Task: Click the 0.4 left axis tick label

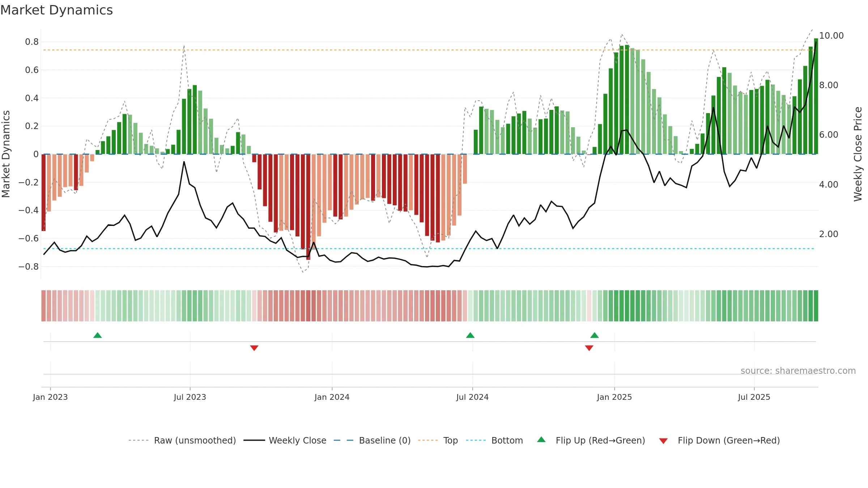Action: click(x=32, y=98)
